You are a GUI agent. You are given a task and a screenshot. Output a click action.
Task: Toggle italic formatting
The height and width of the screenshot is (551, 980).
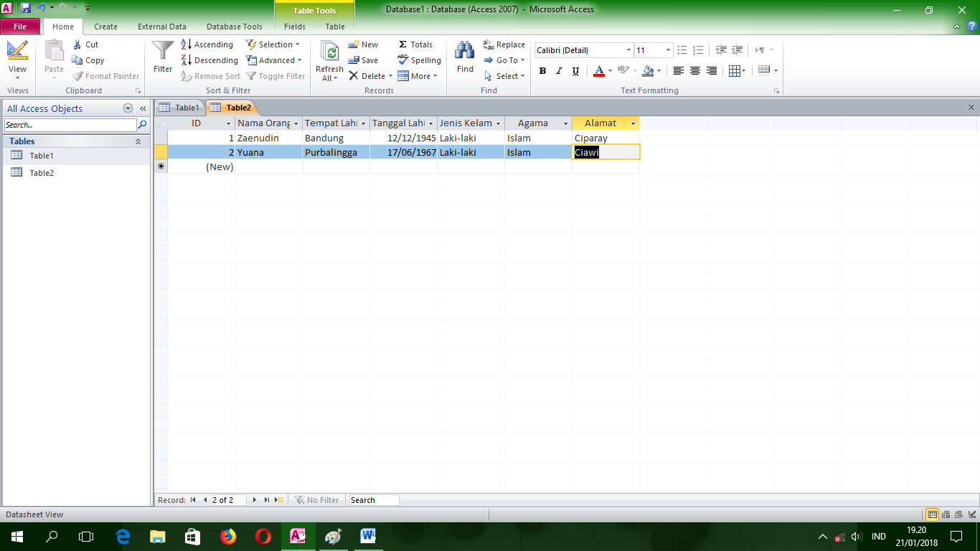click(x=558, y=70)
